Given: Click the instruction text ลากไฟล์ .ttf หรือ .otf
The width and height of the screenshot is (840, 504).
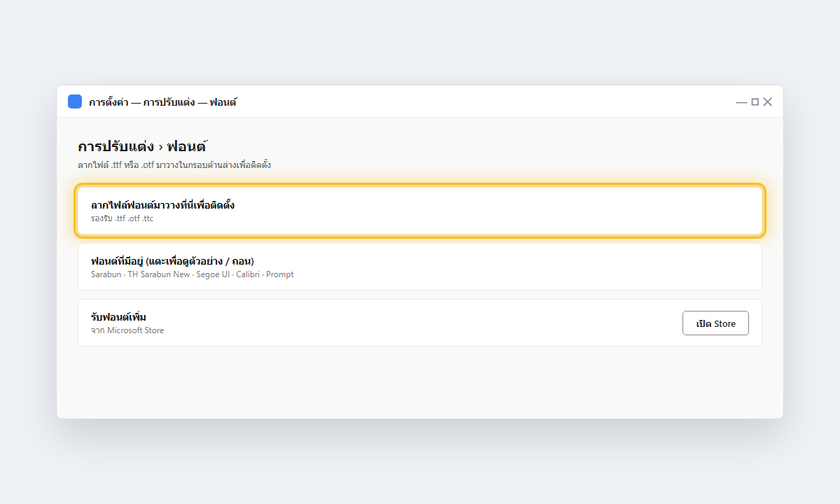Looking at the screenshot, I should [x=174, y=165].
